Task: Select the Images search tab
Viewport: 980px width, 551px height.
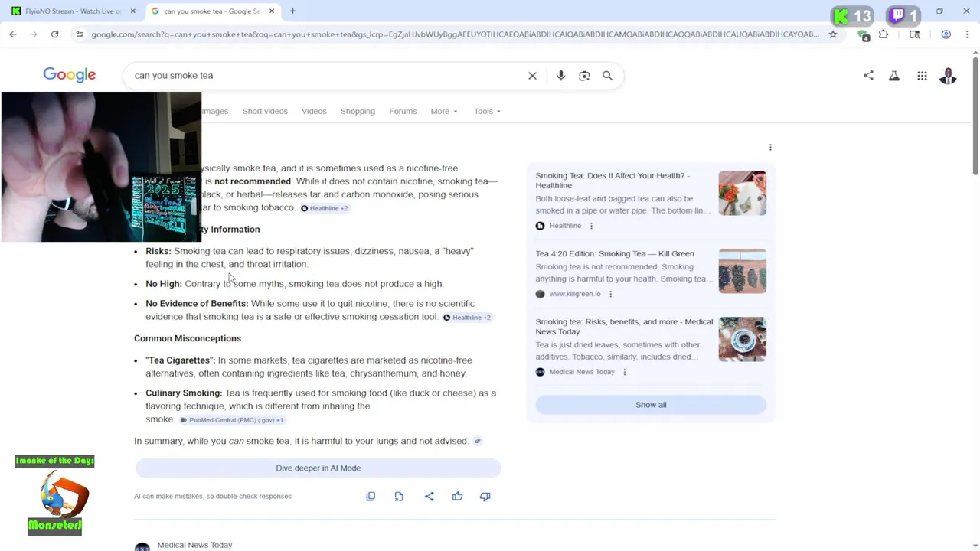Action: [215, 112]
